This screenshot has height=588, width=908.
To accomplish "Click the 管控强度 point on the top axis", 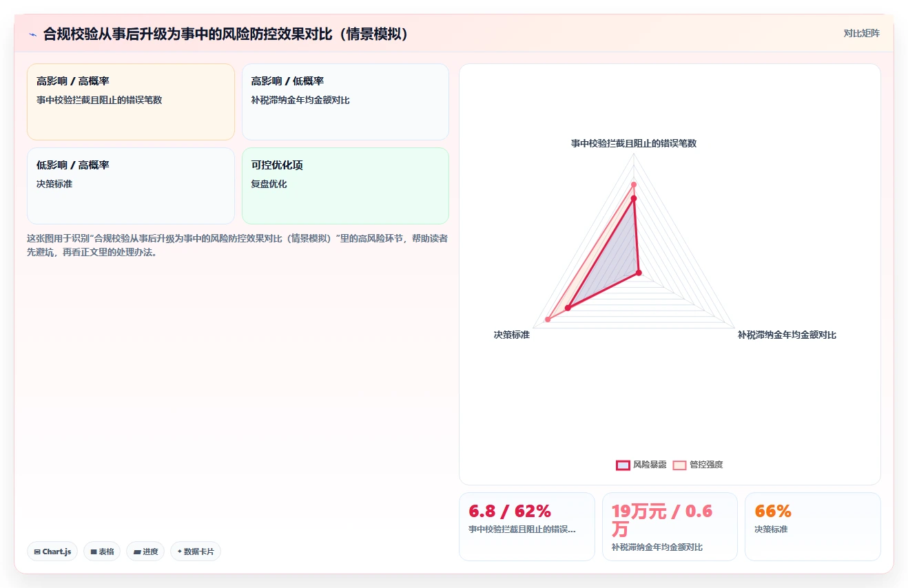I will tap(634, 184).
